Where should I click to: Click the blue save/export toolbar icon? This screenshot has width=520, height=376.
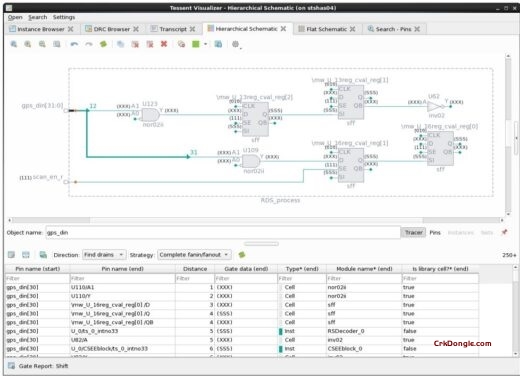(218, 44)
